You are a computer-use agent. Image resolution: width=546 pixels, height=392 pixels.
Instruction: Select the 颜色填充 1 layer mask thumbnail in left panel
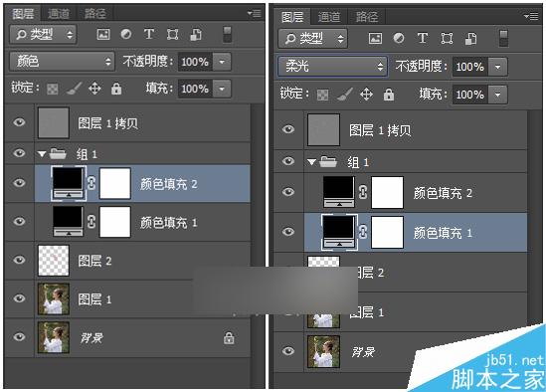115,222
